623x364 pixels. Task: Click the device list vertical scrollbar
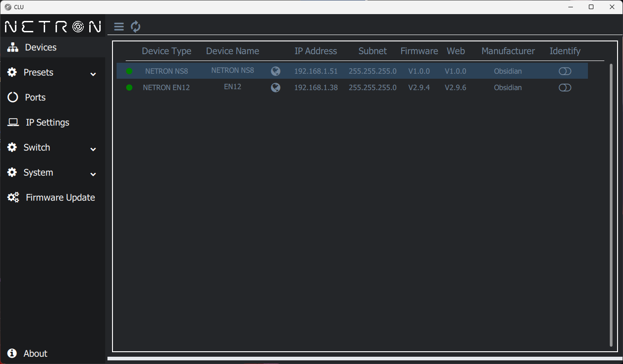(611, 205)
